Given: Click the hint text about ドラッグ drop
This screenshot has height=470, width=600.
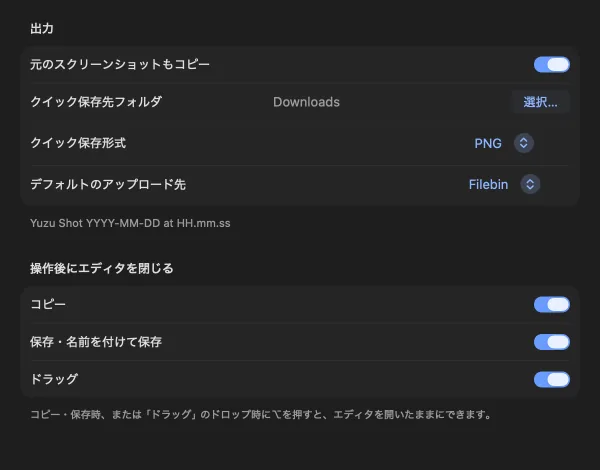Looking at the screenshot, I should tap(261, 415).
